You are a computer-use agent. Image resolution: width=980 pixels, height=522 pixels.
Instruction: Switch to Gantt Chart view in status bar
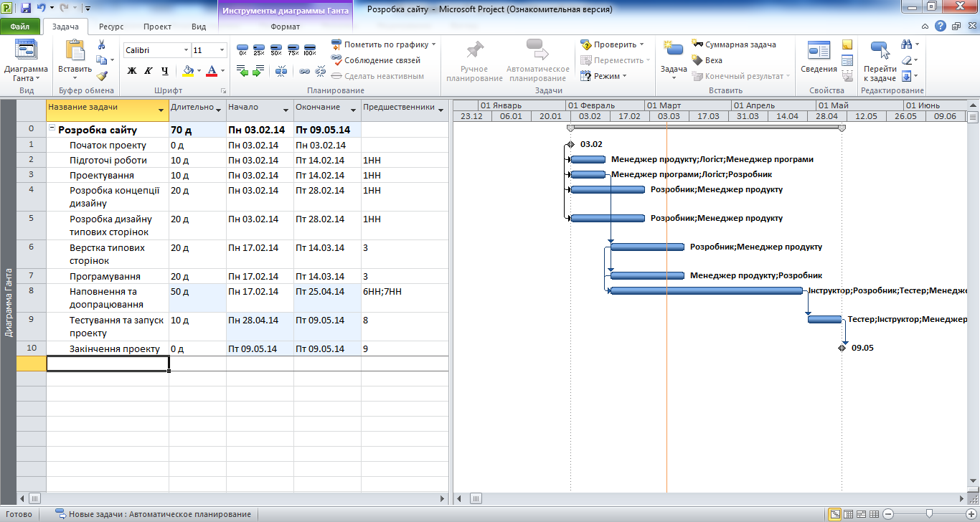[x=835, y=514]
